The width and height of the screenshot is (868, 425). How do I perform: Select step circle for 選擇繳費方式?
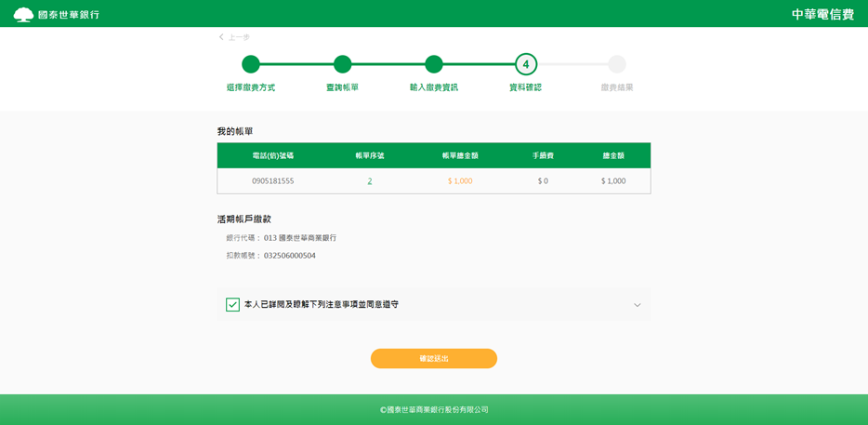click(251, 64)
